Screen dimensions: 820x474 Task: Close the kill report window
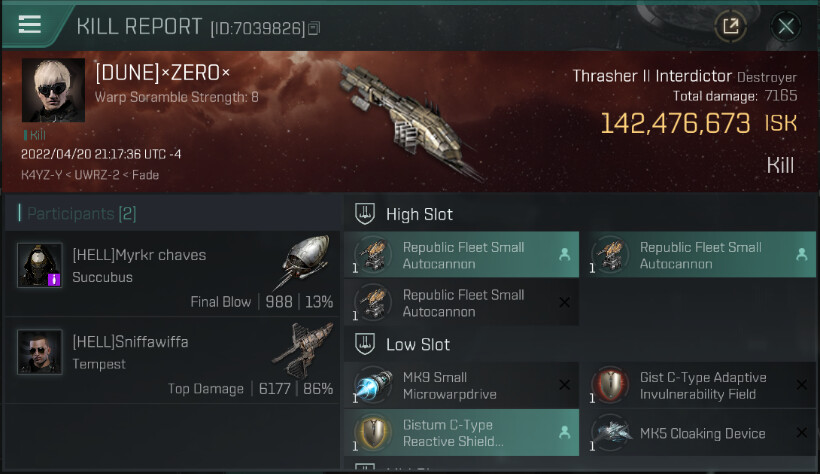(785, 26)
